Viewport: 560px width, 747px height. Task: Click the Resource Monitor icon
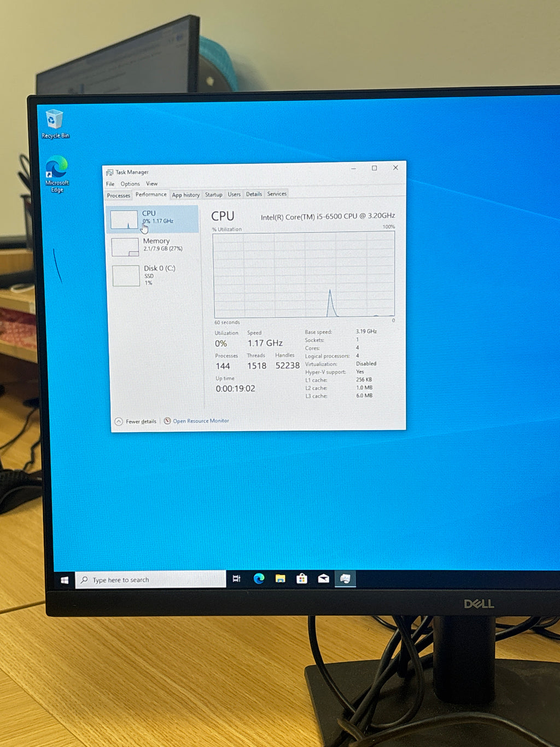(167, 421)
